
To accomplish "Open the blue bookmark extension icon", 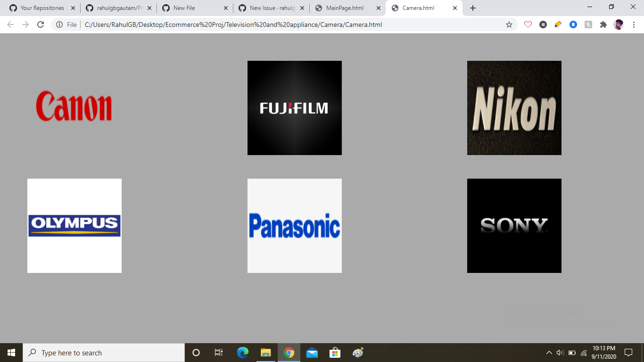I will (573, 25).
